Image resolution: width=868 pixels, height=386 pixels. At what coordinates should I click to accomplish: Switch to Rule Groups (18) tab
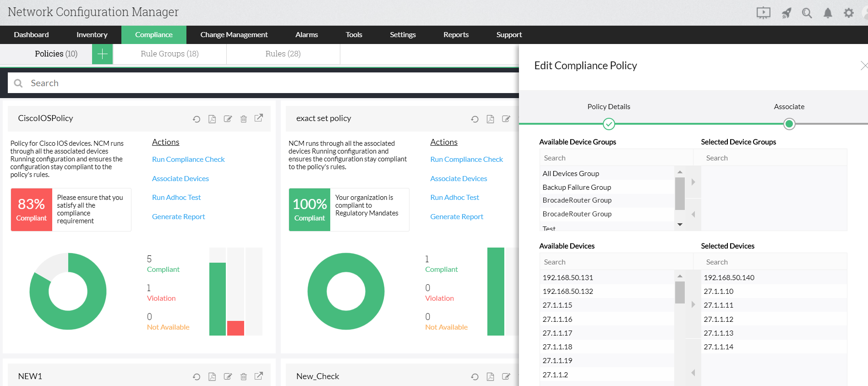pyautogui.click(x=170, y=54)
